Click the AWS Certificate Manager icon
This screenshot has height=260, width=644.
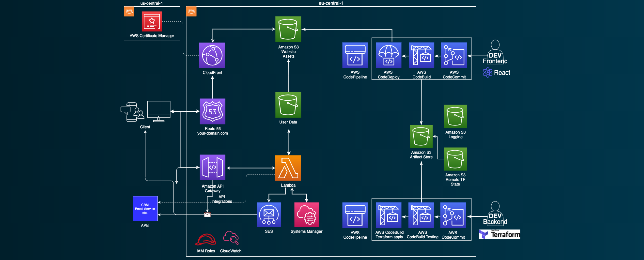coord(152,21)
